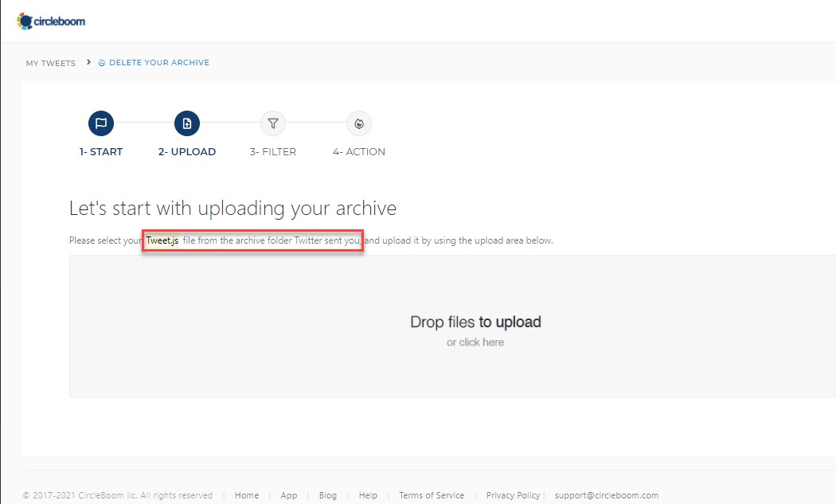Click the Drop files to upload area

click(x=453, y=326)
